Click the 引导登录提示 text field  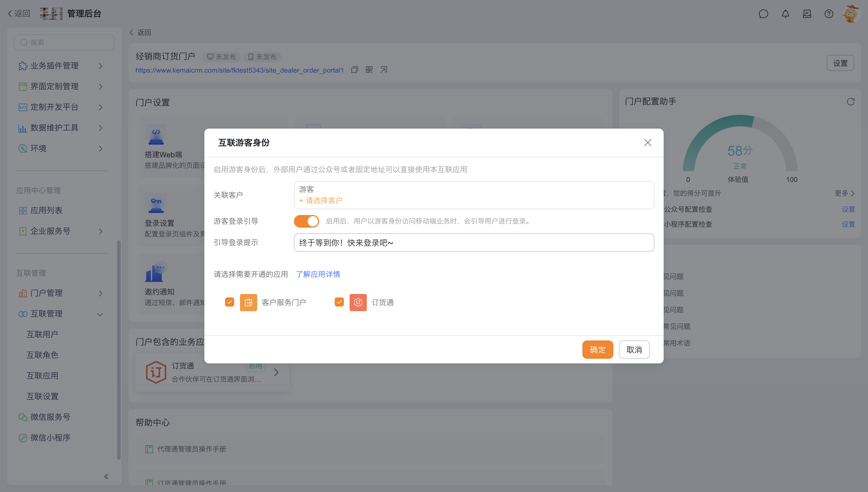pos(474,243)
